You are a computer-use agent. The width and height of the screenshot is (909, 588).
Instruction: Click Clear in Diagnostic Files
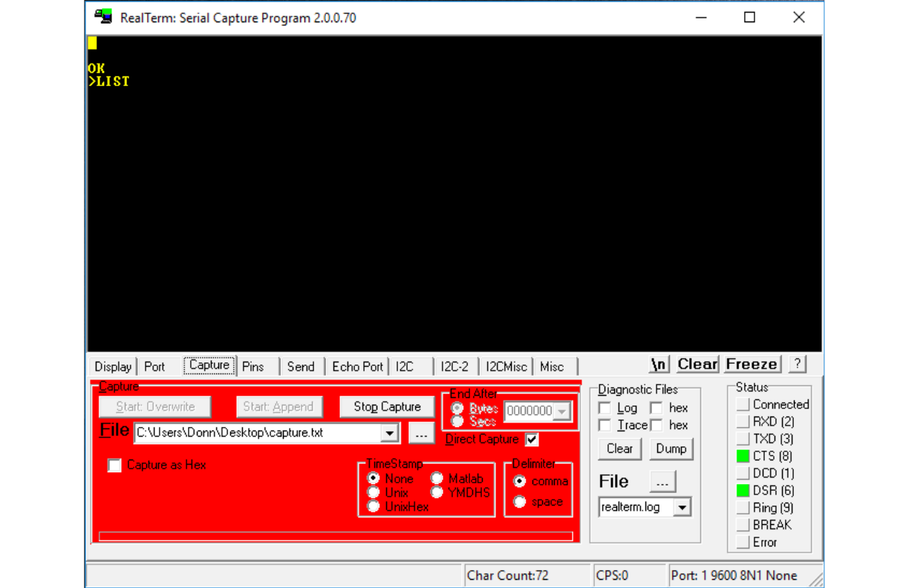(619, 448)
